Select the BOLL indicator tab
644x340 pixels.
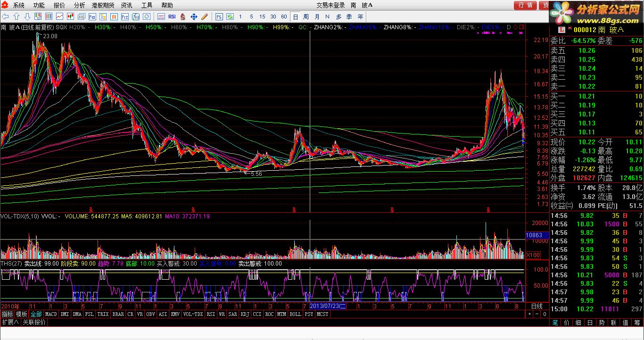pyautogui.click(x=295, y=314)
